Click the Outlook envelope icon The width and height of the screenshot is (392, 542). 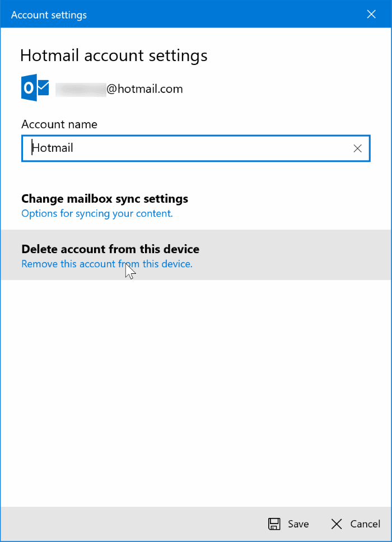[x=35, y=88]
